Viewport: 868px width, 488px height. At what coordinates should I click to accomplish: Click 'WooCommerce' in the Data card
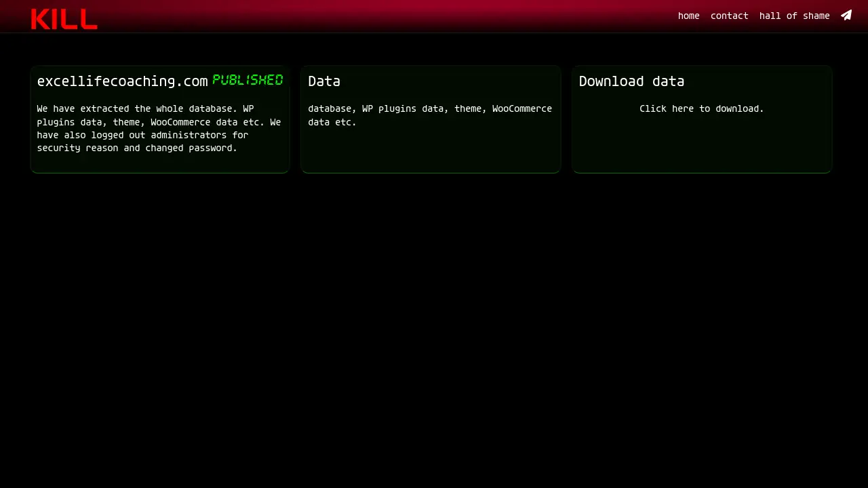click(521, 108)
